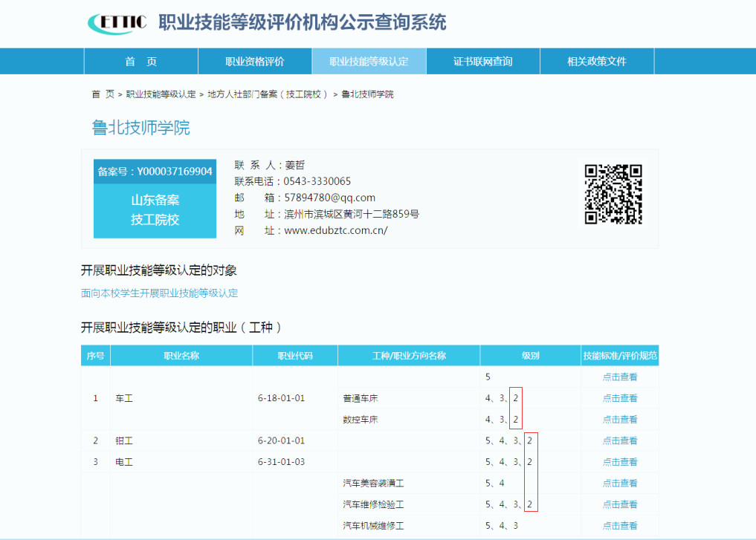The height and width of the screenshot is (540, 756).
Task: Click the address 滨州市滨城区黄河十二路859号
Action: [352, 215]
